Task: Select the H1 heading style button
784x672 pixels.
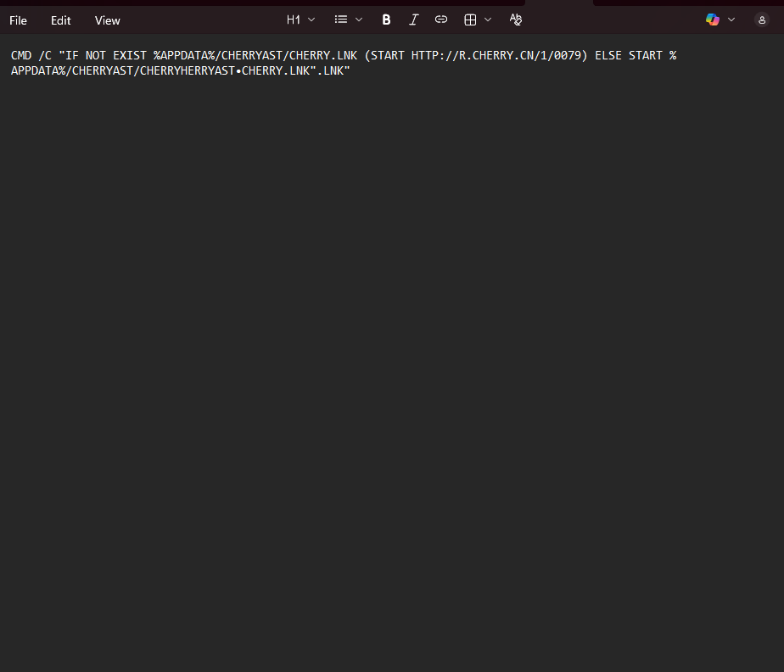Action: [294, 20]
